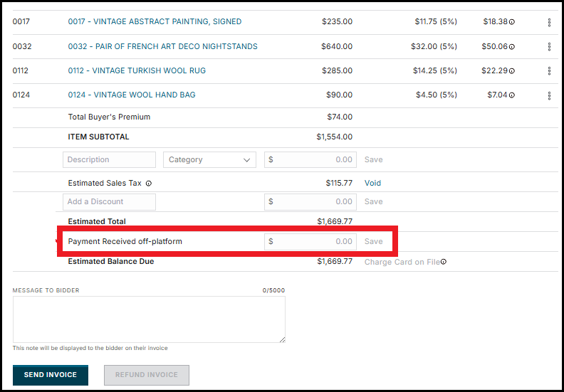Open the three-dot menu for lot 0112
Viewport: 564px width, 392px height.
[x=549, y=70]
